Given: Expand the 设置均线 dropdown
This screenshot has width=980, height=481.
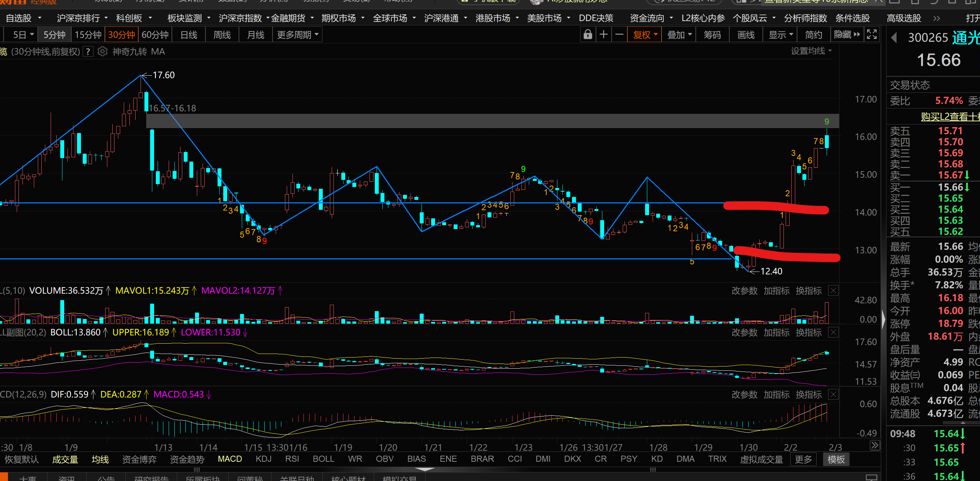Looking at the screenshot, I should pos(811,51).
